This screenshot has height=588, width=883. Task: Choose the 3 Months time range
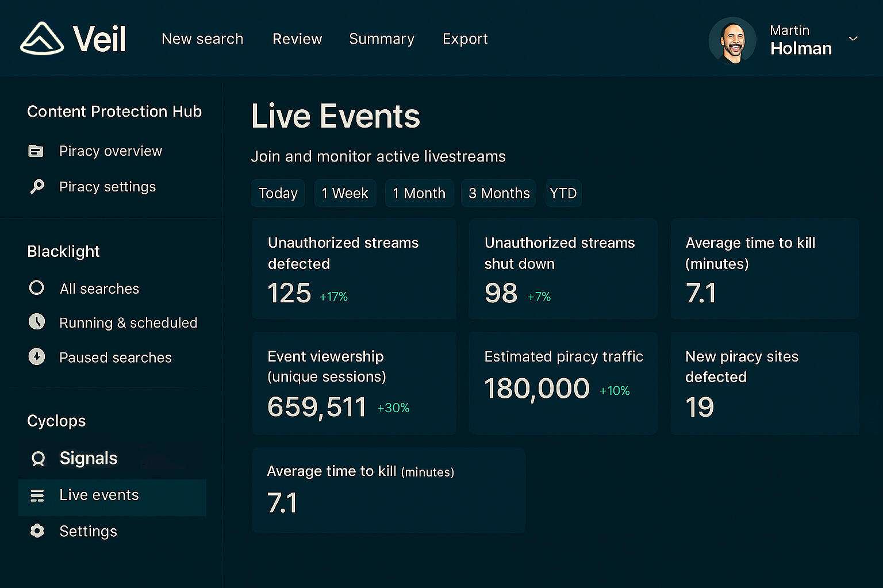(x=499, y=193)
